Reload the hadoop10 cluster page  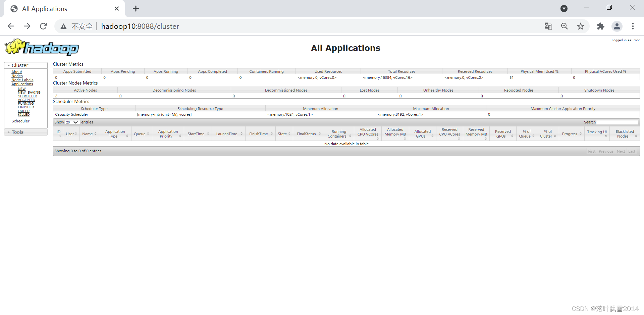point(43,26)
